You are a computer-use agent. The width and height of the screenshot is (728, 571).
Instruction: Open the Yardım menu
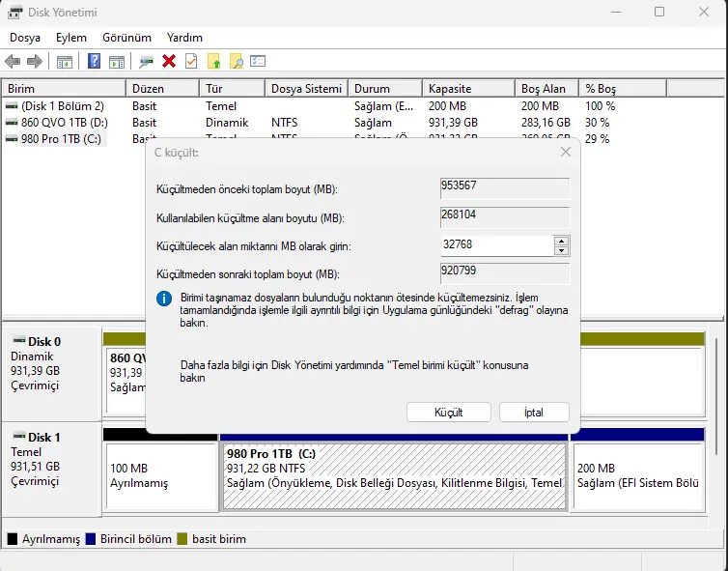pyautogui.click(x=184, y=38)
